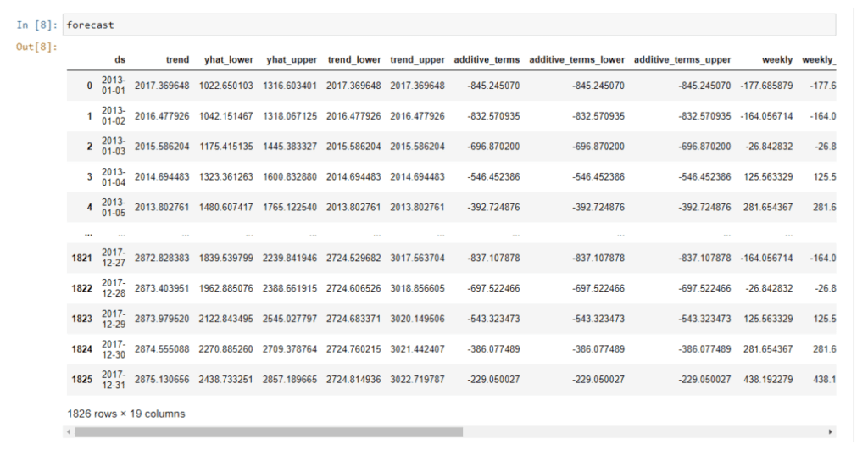
Task: Click row index 1824
Action: pyautogui.click(x=82, y=349)
